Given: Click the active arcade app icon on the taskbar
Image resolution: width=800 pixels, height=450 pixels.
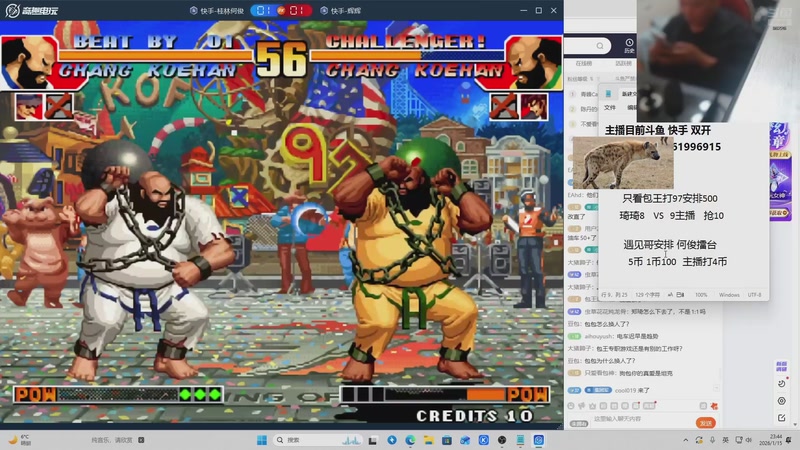Looking at the screenshot, I should (539, 440).
